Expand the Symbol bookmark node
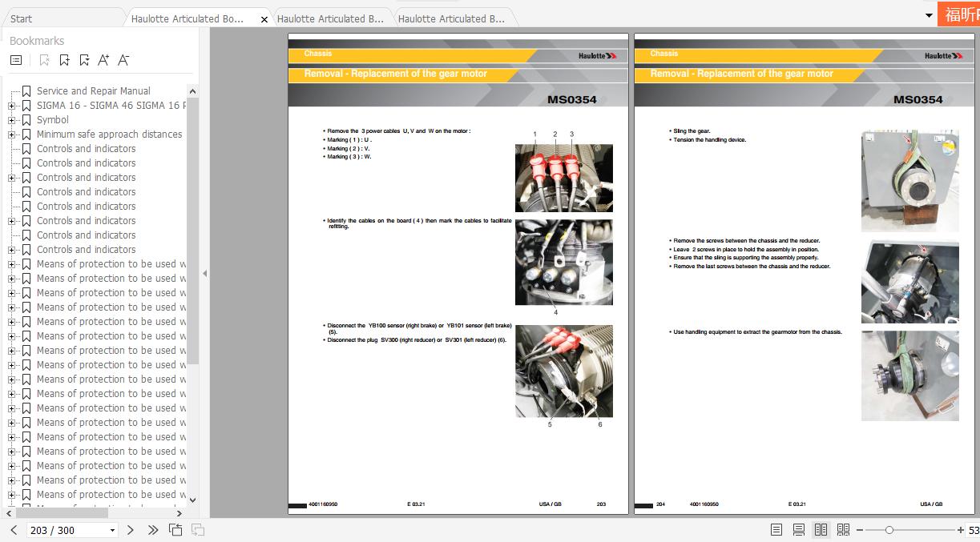The image size is (980, 542). coord(12,120)
